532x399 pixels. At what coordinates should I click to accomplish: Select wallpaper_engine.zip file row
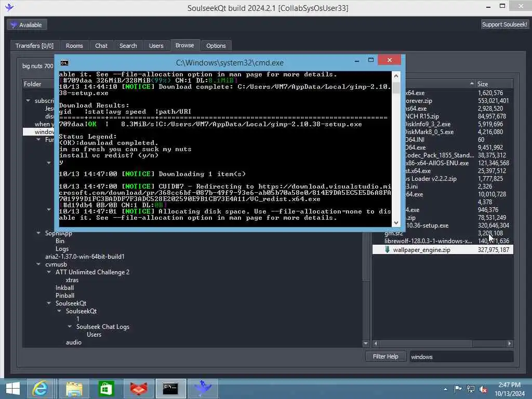tap(443, 250)
